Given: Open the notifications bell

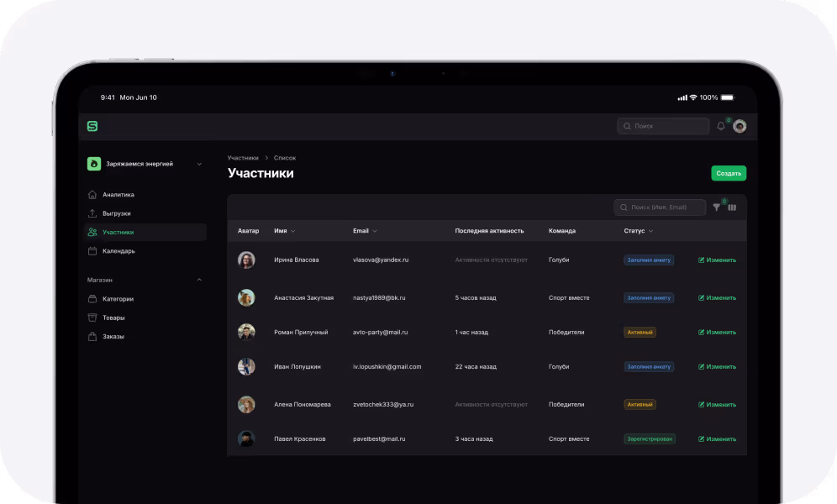Looking at the screenshot, I should 720,126.
